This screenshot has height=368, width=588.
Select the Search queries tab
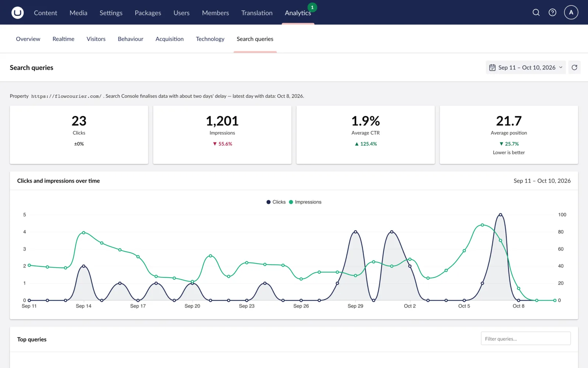click(x=255, y=39)
